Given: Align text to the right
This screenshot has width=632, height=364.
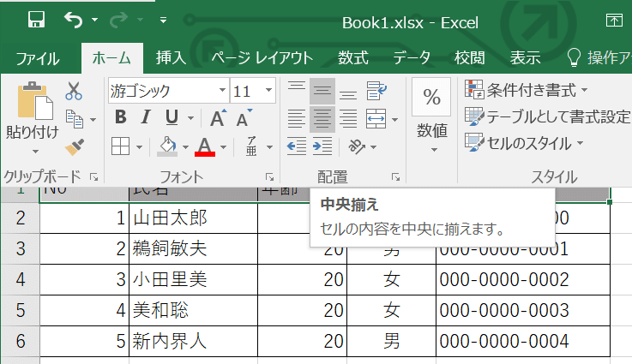Looking at the screenshot, I should [x=348, y=119].
